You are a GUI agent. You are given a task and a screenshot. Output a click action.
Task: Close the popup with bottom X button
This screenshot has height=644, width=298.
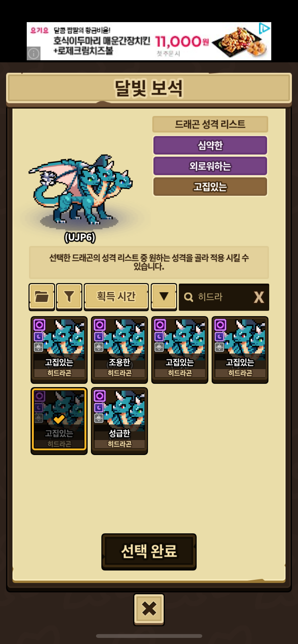point(149,609)
